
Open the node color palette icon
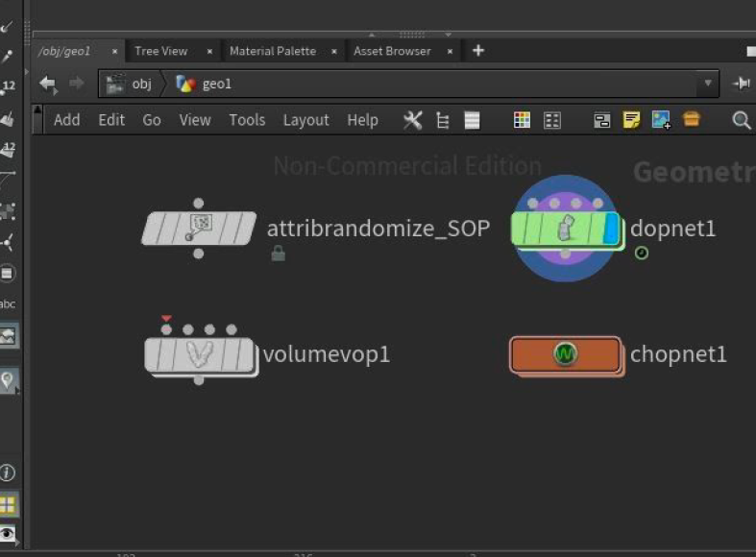[522, 120]
